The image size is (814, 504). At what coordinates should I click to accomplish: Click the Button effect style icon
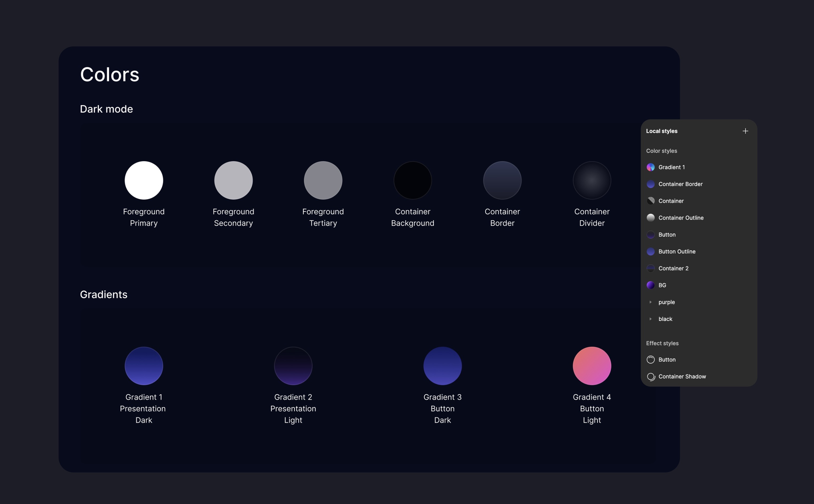coord(650,360)
